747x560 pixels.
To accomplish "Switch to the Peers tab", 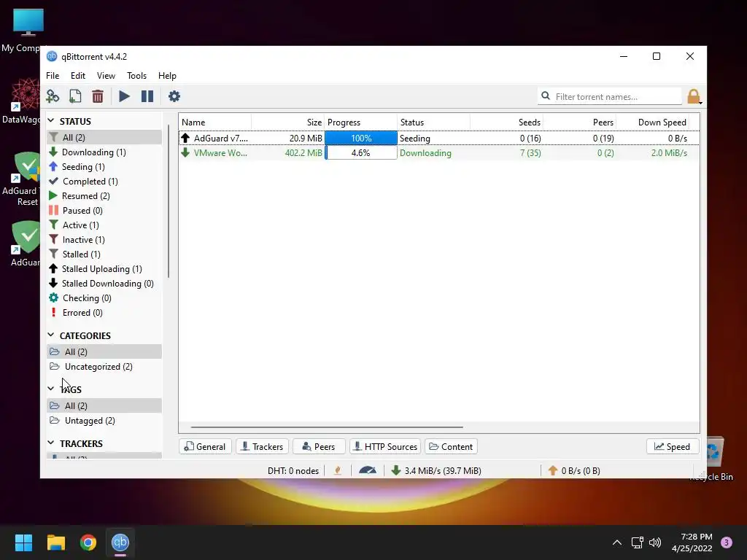I will coord(319,447).
